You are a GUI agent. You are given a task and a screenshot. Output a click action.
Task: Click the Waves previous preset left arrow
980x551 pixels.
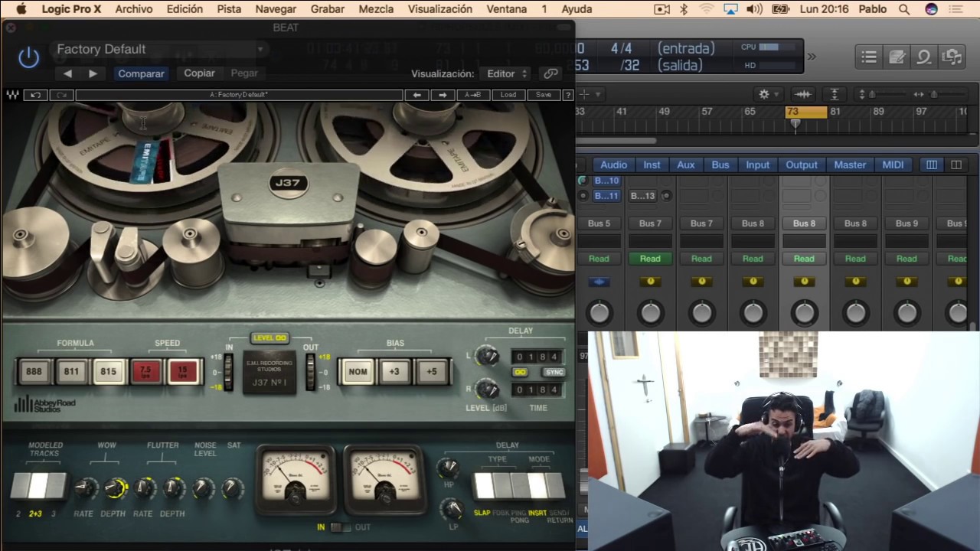(x=416, y=95)
